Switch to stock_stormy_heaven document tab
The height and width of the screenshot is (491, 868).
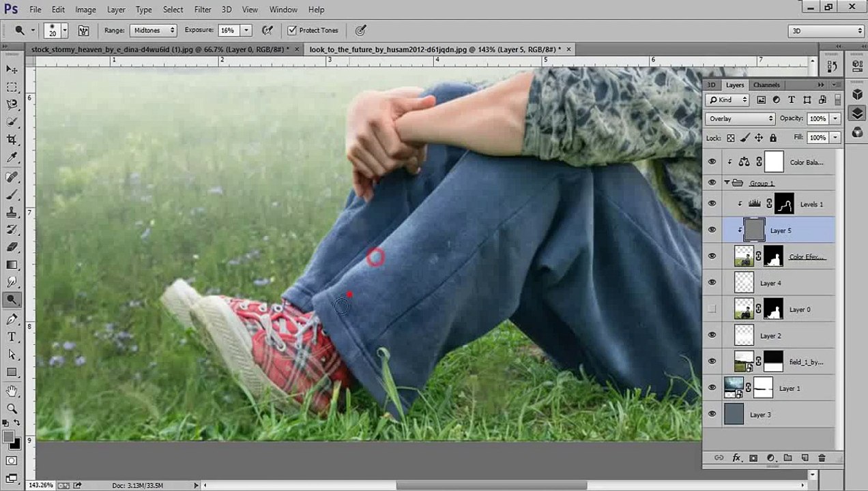point(160,49)
